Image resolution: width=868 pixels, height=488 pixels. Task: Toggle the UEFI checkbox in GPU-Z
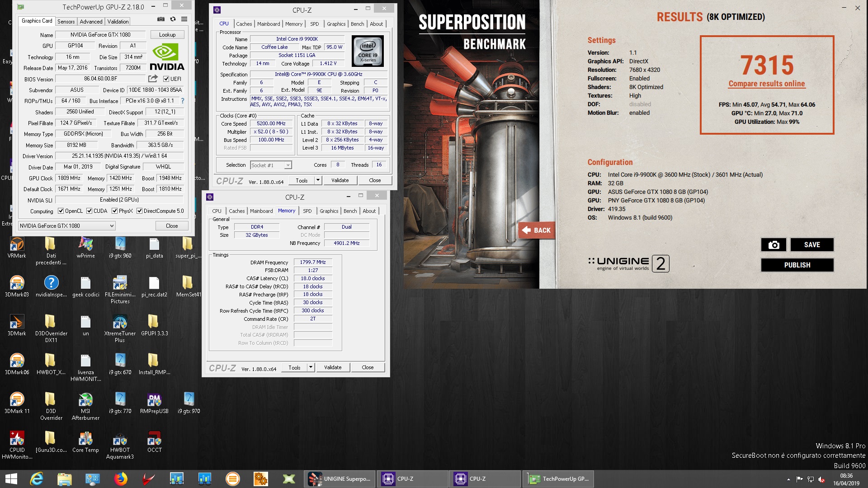click(x=166, y=79)
